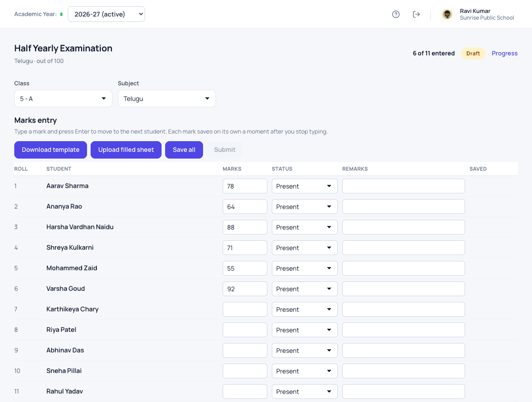Image resolution: width=532 pixels, height=402 pixels.
Task: Open the Subject Telugu dropdown
Action: [x=166, y=98]
